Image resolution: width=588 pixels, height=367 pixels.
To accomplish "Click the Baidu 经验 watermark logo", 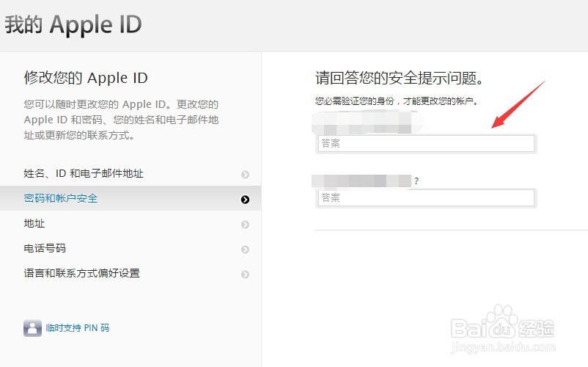I will [x=503, y=329].
